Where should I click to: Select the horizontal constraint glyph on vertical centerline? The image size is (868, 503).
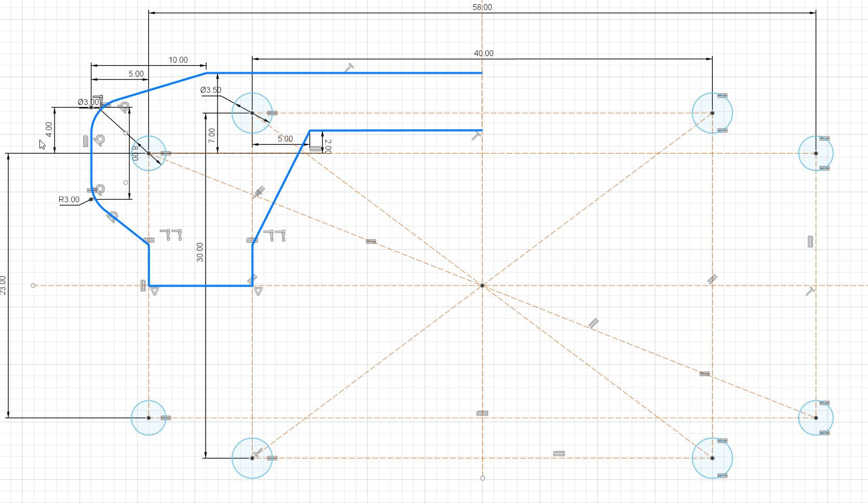click(482, 413)
